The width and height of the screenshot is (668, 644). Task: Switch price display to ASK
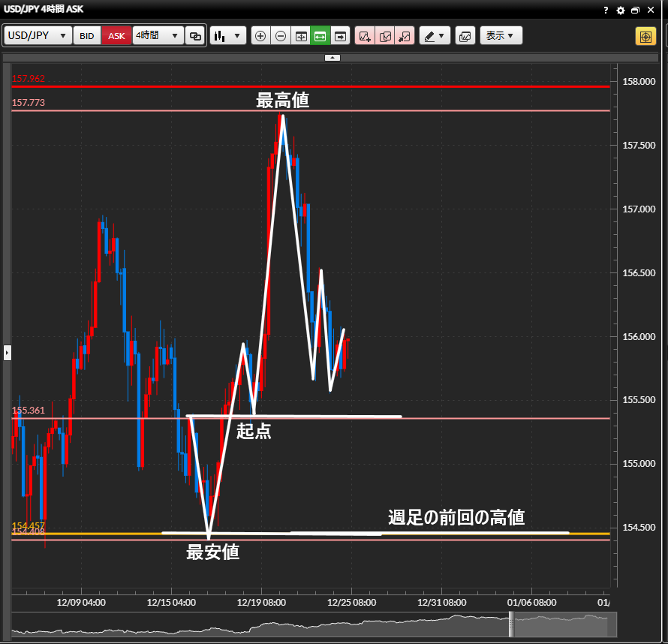coord(116,36)
